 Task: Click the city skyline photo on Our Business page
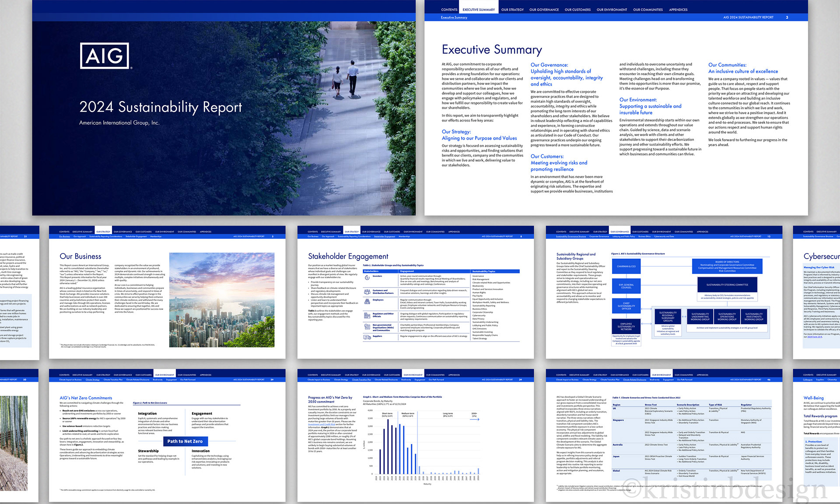coord(222,300)
